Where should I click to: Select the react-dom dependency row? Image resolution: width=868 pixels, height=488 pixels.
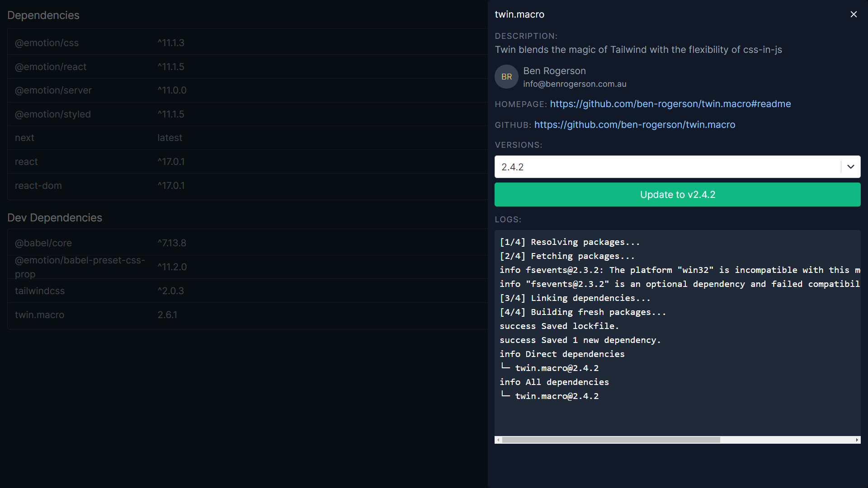tap(246, 186)
